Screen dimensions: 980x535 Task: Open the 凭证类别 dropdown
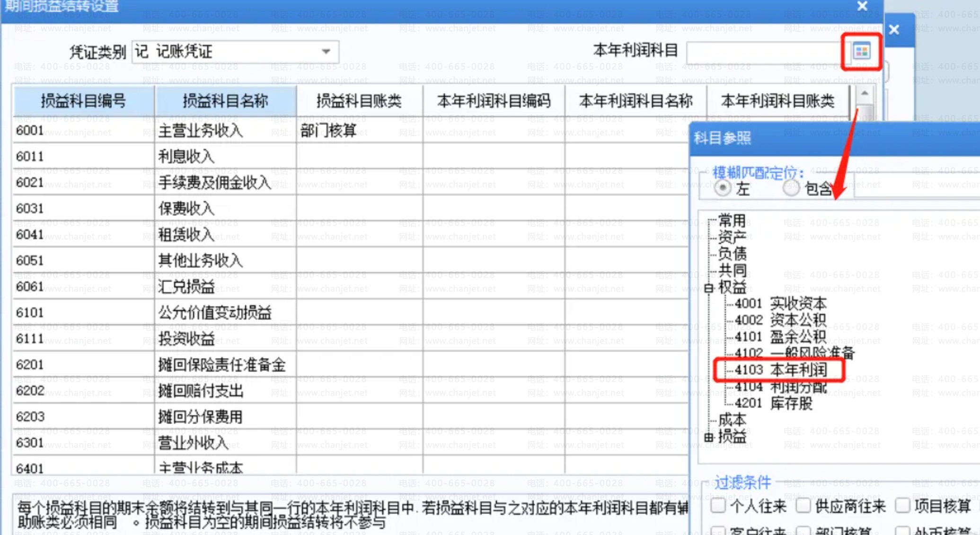click(326, 51)
